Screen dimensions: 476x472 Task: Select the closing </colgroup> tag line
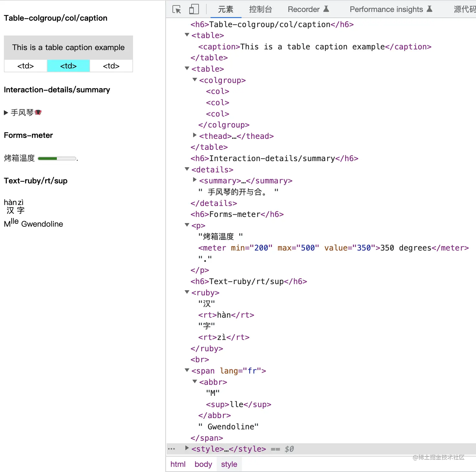point(224,125)
